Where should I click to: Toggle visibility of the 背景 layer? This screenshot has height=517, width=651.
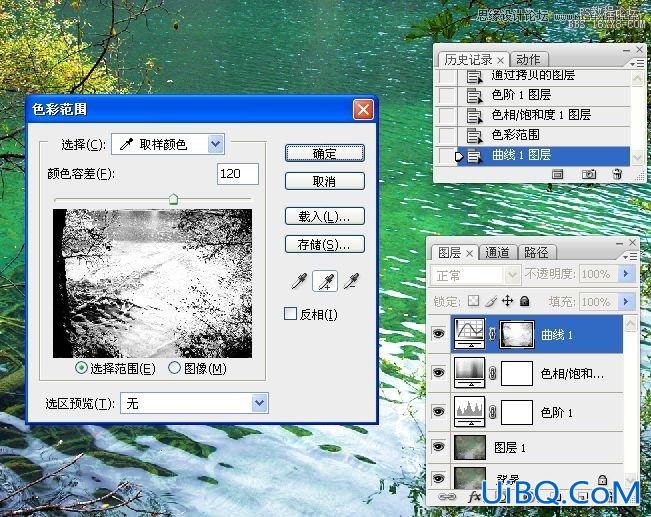tap(438, 479)
